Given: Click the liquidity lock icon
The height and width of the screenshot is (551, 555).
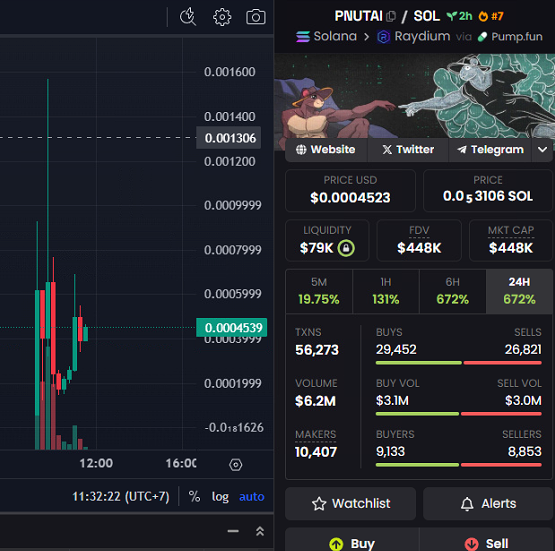Looking at the screenshot, I should tap(346, 248).
